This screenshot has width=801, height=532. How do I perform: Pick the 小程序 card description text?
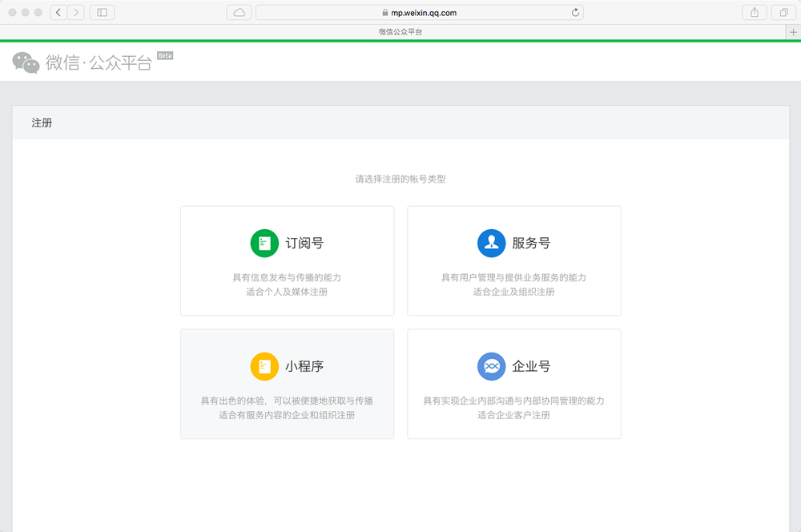click(x=287, y=408)
